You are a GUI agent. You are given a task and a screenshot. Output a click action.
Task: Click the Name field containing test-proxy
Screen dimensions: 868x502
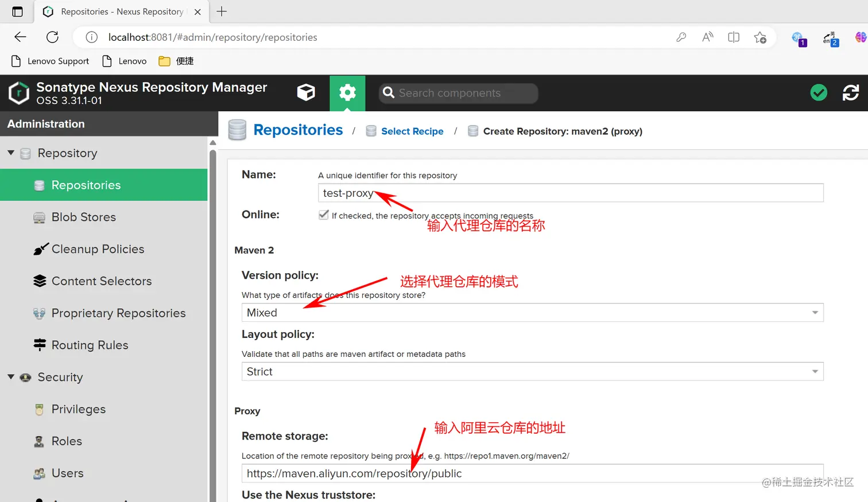pos(571,193)
